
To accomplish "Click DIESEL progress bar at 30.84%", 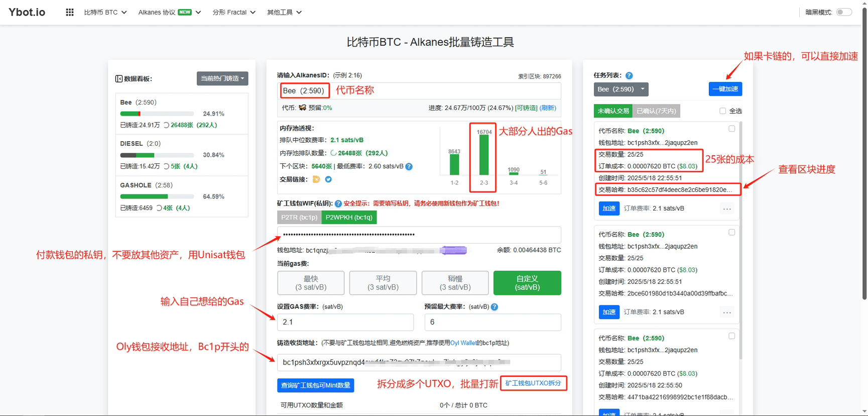I will tap(157, 155).
